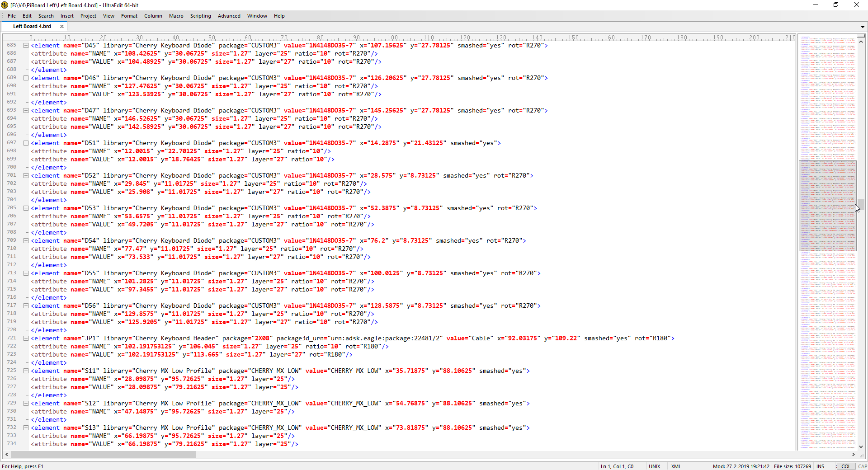868x470 pixels.
Task: Collapse the S11 element fold at line 725
Action: (26, 371)
